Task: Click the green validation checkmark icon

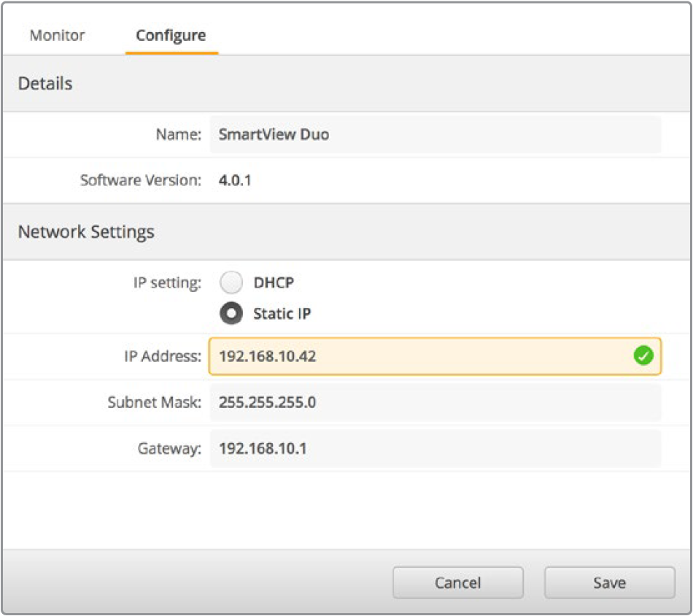Action: [643, 356]
